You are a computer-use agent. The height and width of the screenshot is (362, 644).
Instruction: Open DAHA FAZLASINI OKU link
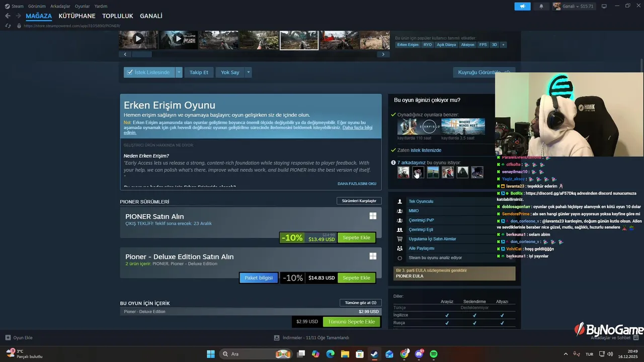357,184
